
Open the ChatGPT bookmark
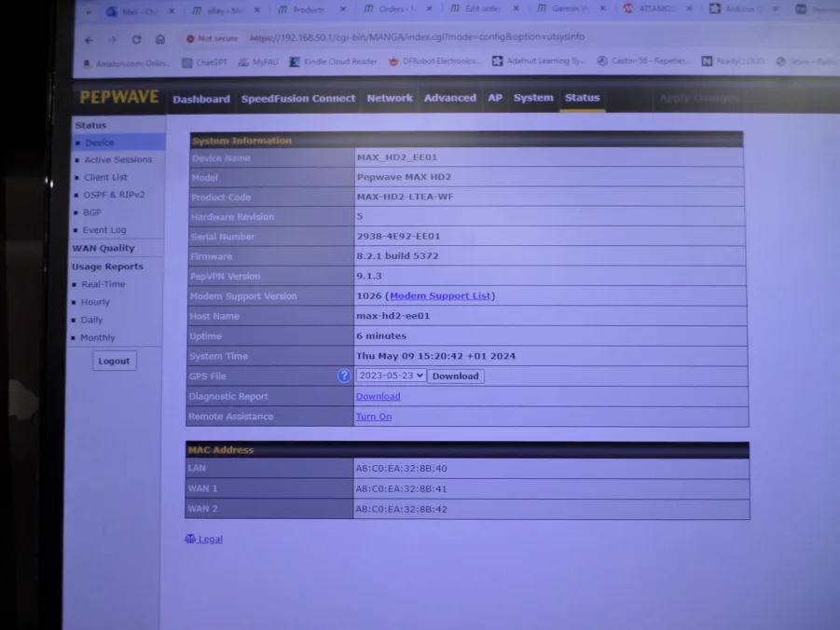pyautogui.click(x=211, y=62)
